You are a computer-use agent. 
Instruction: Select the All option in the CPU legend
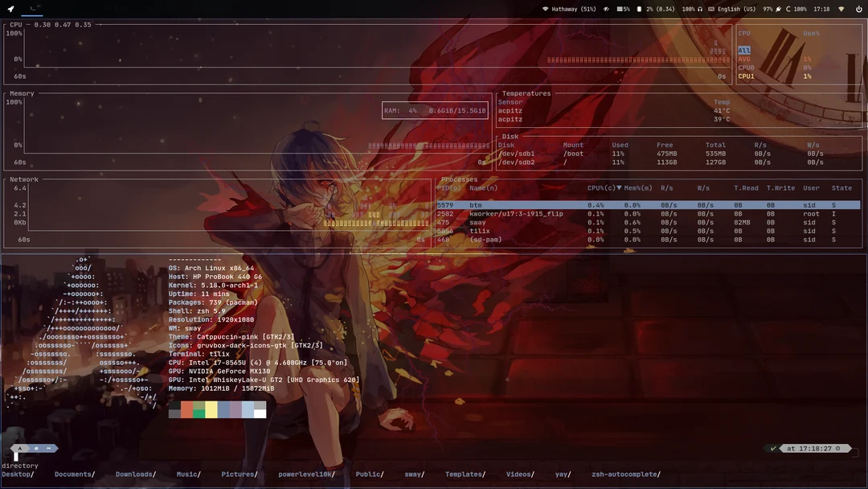(744, 50)
